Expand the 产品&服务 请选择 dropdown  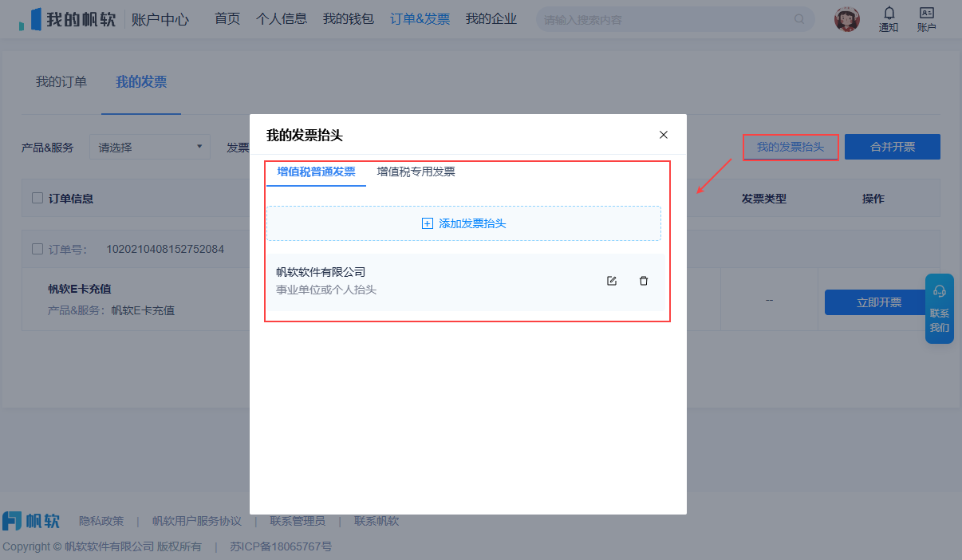click(x=149, y=147)
